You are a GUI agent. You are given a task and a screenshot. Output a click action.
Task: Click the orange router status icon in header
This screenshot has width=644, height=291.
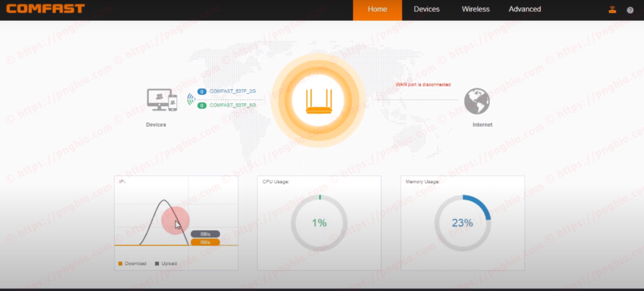coord(612,10)
